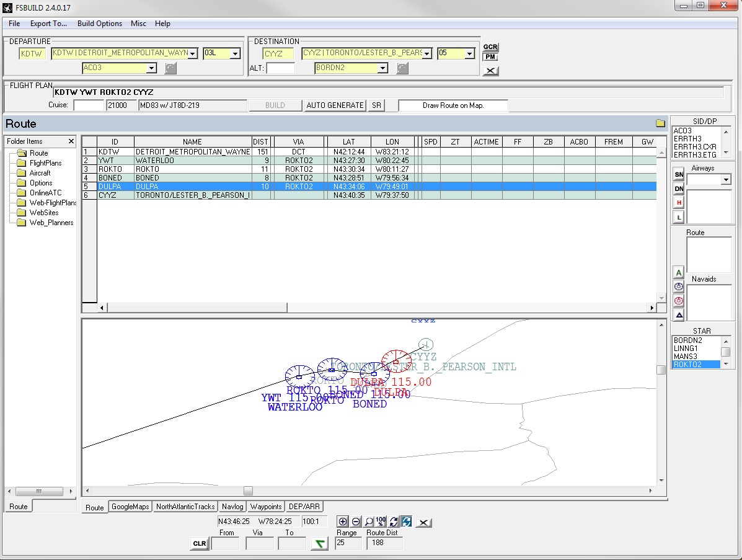Click the PM button
The height and width of the screenshot is (560, 742).
pyautogui.click(x=490, y=57)
